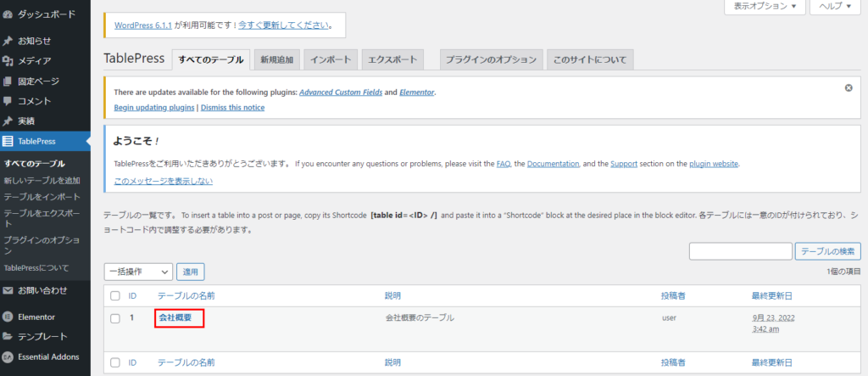Click the テーブルの検索 search button
This screenshot has height=376, width=868.
(827, 251)
